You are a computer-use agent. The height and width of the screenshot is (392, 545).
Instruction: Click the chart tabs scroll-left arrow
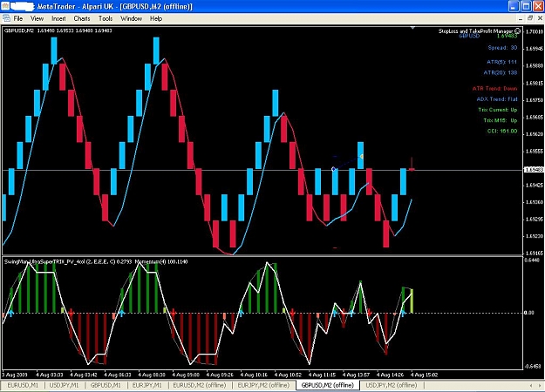pyautogui.click(x=531, y=385)
